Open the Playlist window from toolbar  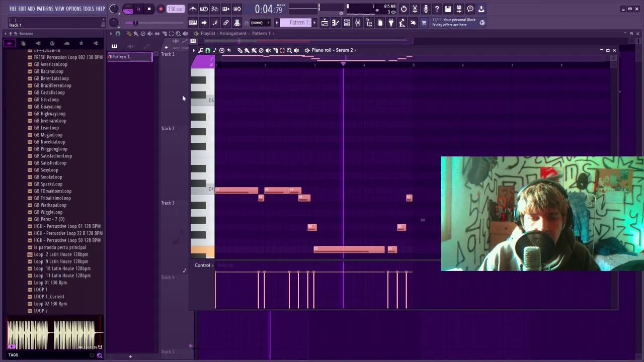click(325, 23)
